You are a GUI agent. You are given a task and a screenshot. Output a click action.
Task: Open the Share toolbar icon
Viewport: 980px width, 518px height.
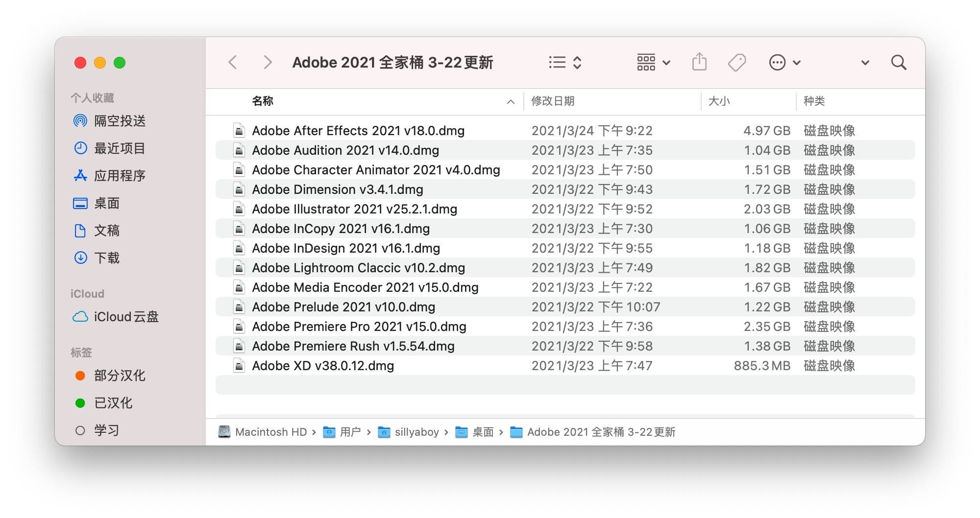699,63
